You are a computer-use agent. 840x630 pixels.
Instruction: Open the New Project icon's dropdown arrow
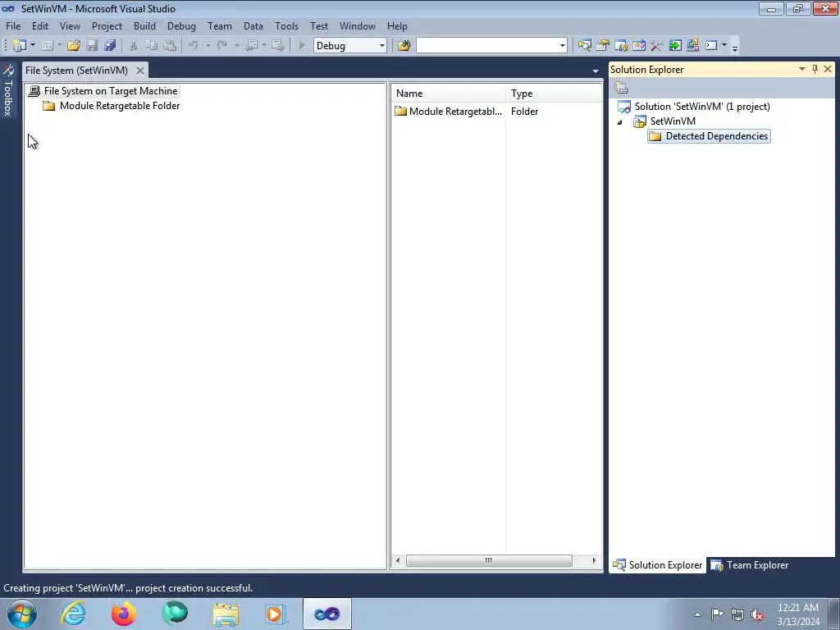pyautogui.click(x=32, y=46)
